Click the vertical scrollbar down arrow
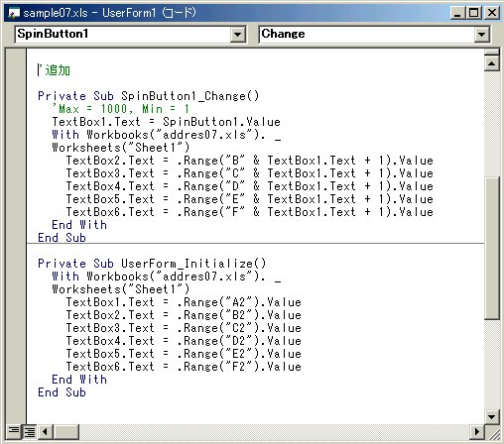The image size is (504, 444). tap(491, 416)
